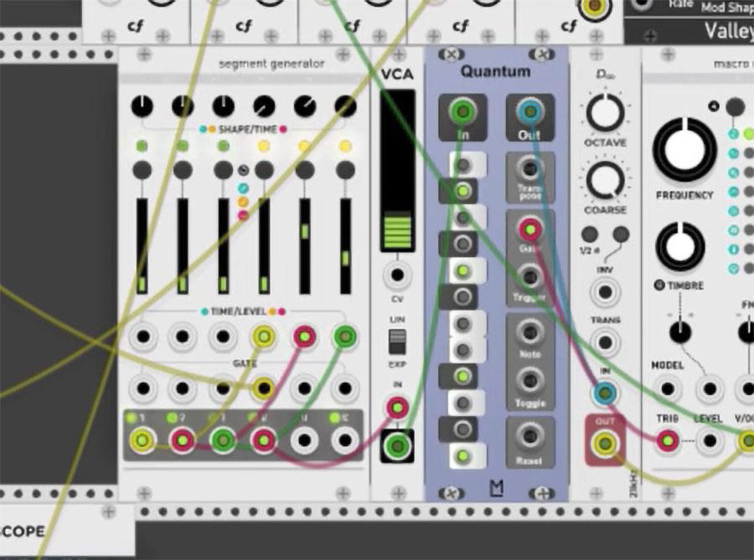
Task: Click the Out jack on Quantum module
Action: [x=530, y=111]
